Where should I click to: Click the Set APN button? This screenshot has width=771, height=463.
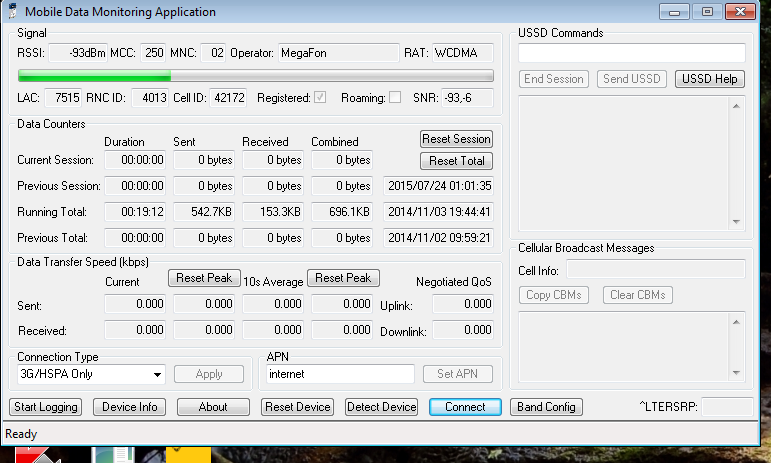point(457,374)
